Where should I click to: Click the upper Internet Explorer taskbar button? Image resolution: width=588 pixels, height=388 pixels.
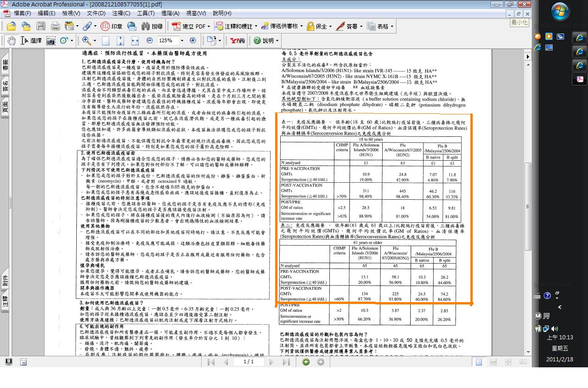click(580, 38)
